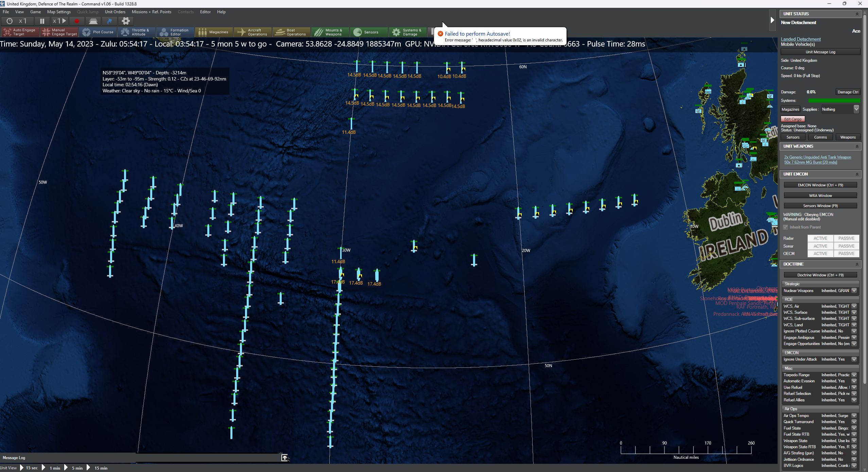Set Radar EMCON to ACTIVE

[820, 238]
